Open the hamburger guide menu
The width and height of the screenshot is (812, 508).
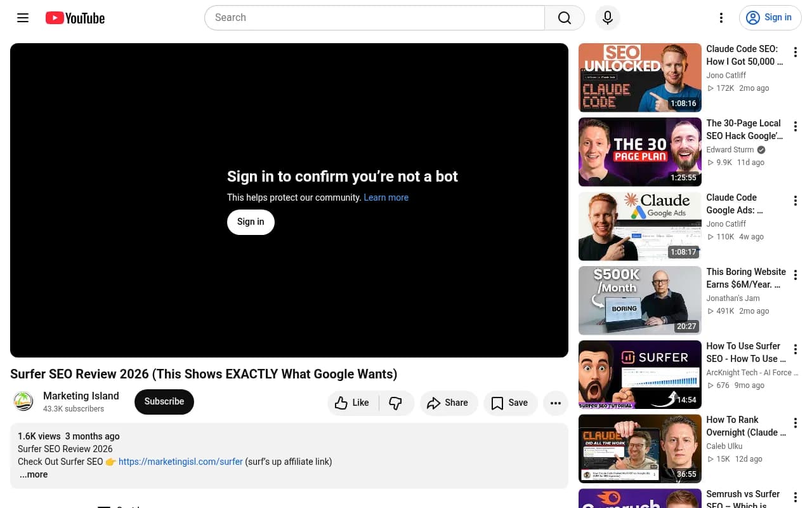23,18
